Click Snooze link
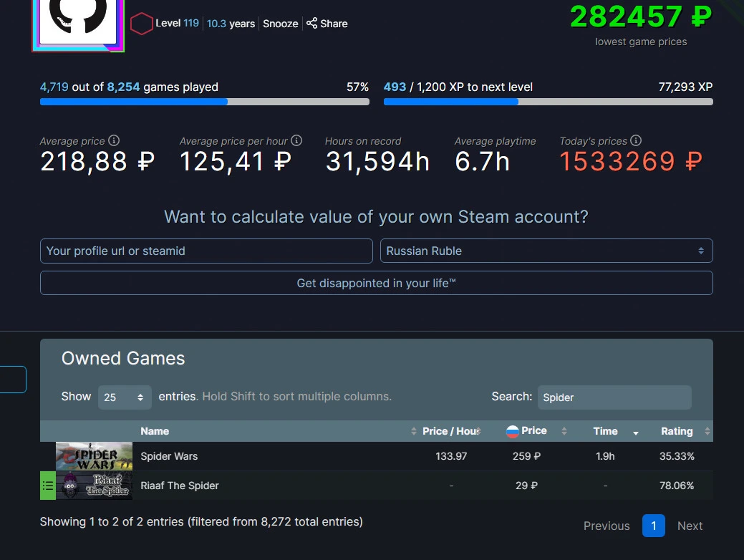 (x=281, y=24)
